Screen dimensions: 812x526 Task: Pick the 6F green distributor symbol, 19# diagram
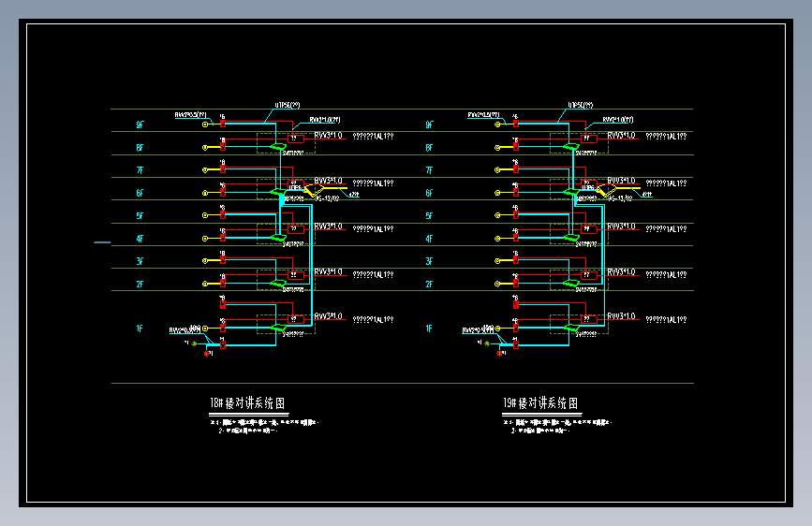571,193
